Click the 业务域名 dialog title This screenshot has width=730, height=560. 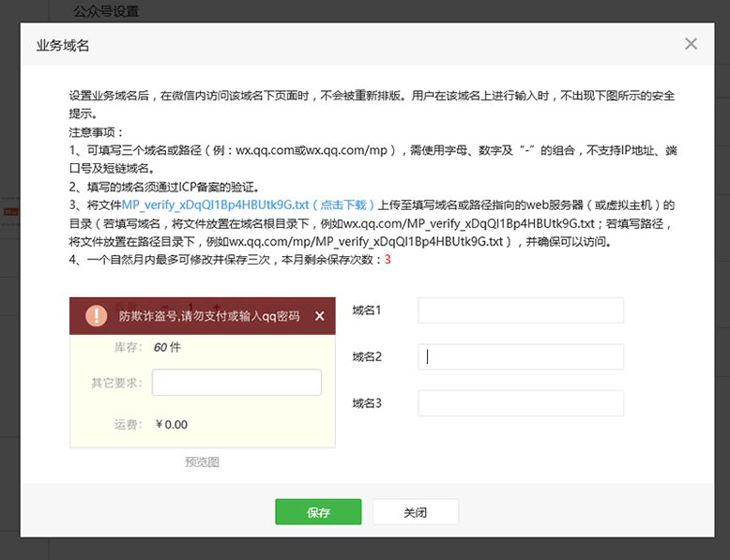click(63, 45)
